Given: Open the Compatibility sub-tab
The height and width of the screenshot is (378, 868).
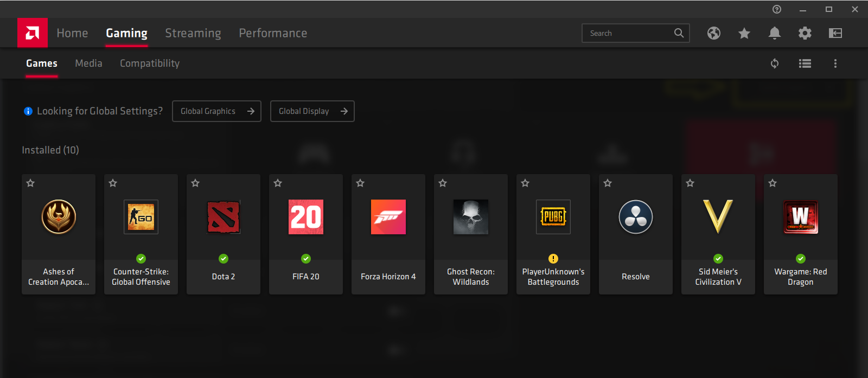Looking at the screenshot, I should (x=150, y=63).
